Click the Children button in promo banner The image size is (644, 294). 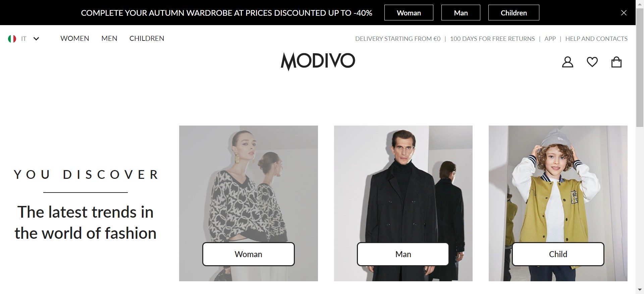click(514, 13)
